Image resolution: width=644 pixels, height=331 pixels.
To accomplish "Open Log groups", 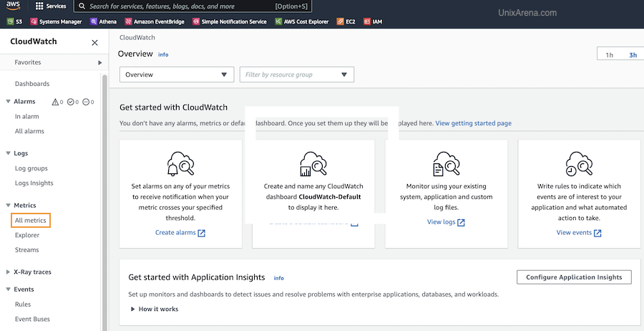I will (31, 168).
